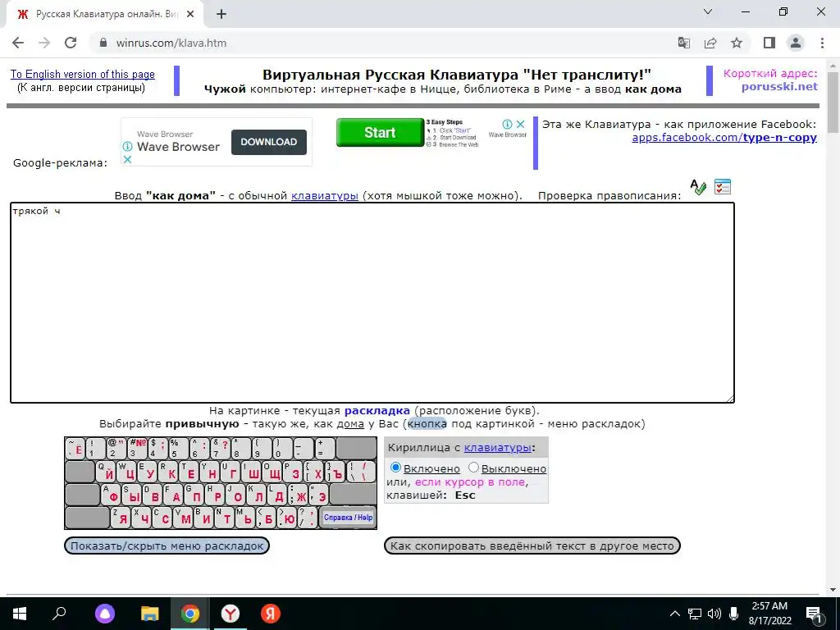Open Yandex Browser taskbar icon
Image resolution: width=840 pixels, height=630 pixels.
tap(231, 614)
